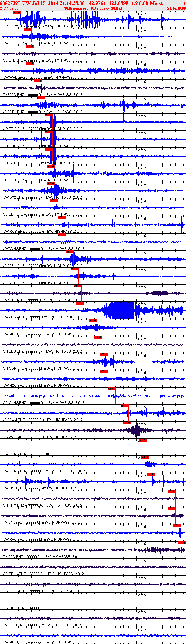Select the pick marker on UW.VCR trace
The height and width of the screenshot is (644, 186).
click(75, 269)
